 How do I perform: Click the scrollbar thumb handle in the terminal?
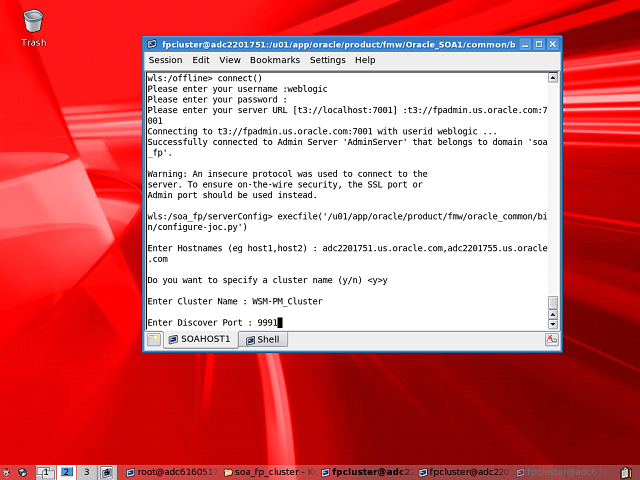point(553,302)
